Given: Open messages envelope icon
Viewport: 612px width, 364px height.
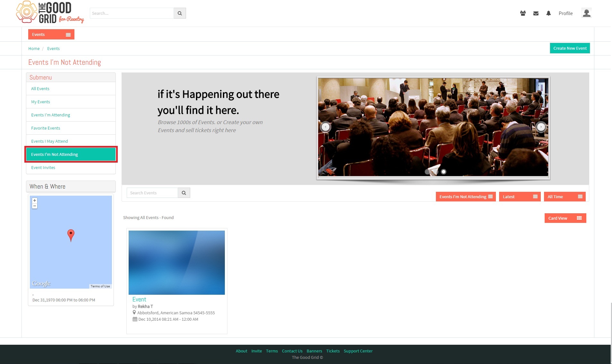Looking at the screenshot, I should [536, 13].
